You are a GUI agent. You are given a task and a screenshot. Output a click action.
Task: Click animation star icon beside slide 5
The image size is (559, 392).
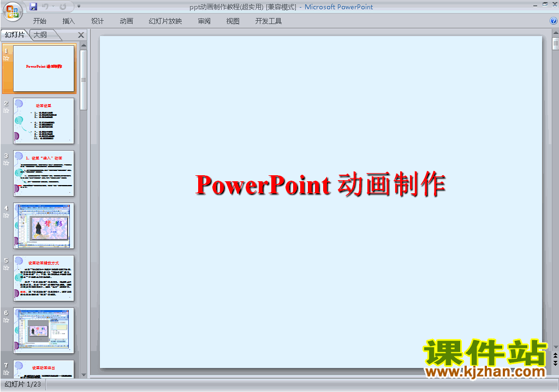6,268
